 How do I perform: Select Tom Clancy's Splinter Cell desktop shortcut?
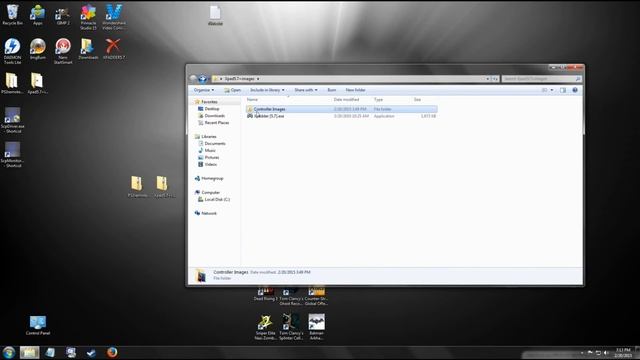click(x=291, y=327)
